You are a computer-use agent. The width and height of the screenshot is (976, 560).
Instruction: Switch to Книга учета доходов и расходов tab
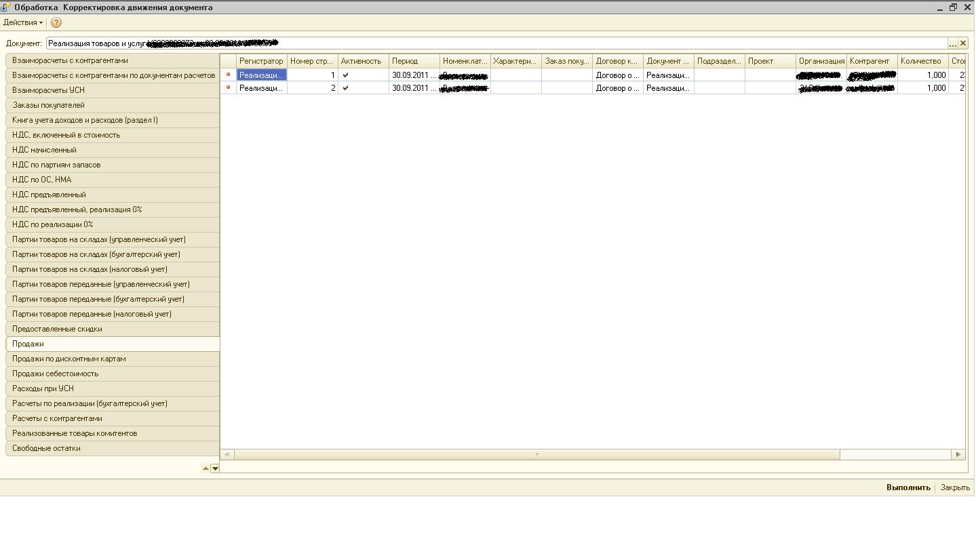click(x=112, y=120)
